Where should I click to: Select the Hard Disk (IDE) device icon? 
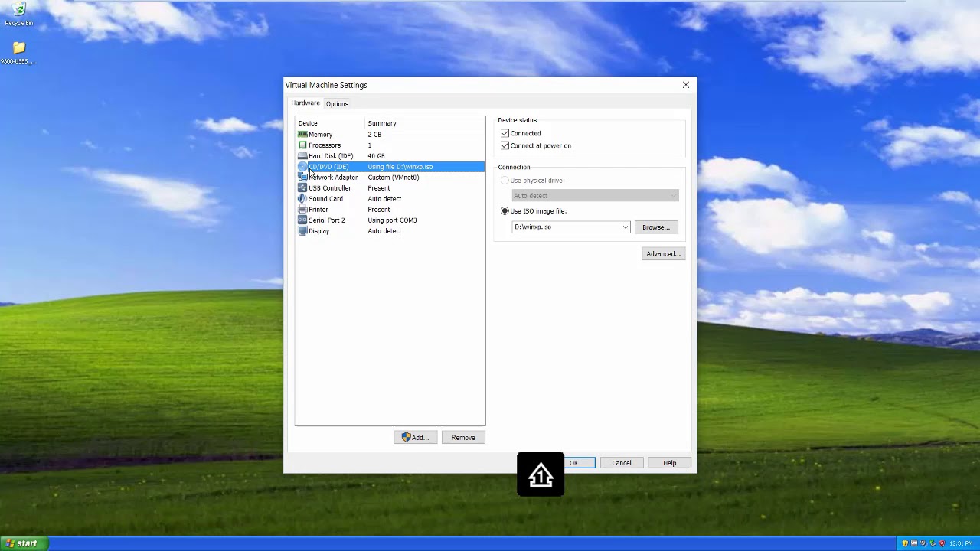(302, 156)
